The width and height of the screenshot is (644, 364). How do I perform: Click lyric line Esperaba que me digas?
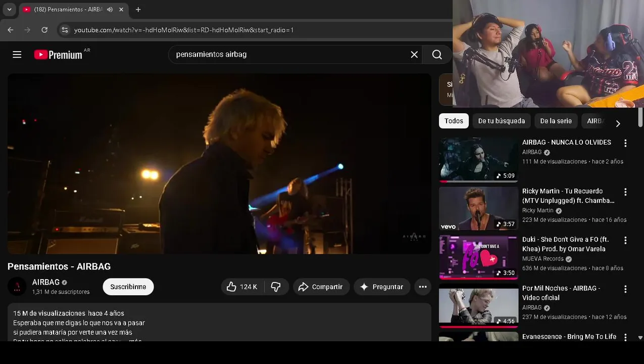79,323
